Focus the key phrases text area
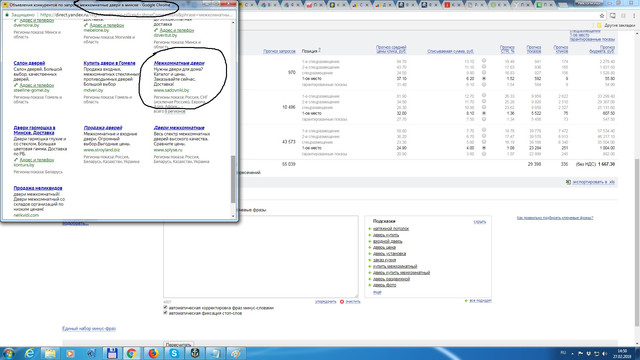The height and width of the screenshot is (360, 640). tap(260, 256)
